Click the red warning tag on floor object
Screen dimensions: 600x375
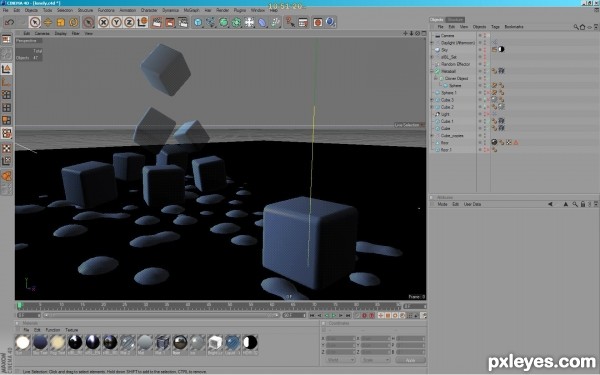point(516,142)
